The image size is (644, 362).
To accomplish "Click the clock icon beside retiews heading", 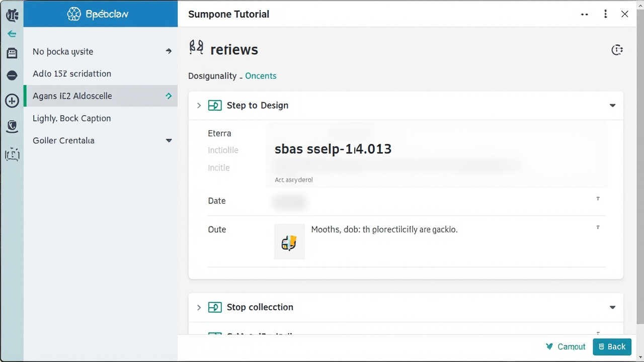I will coord(617,49).
